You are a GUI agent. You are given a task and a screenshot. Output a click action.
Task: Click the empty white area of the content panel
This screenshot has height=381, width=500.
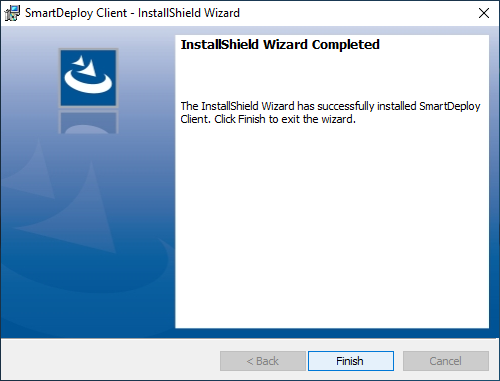[332, 227]
